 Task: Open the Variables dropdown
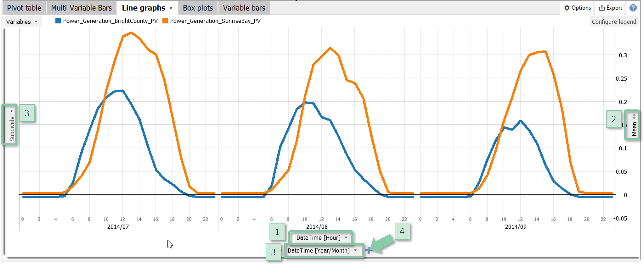[x=22, y=22]
